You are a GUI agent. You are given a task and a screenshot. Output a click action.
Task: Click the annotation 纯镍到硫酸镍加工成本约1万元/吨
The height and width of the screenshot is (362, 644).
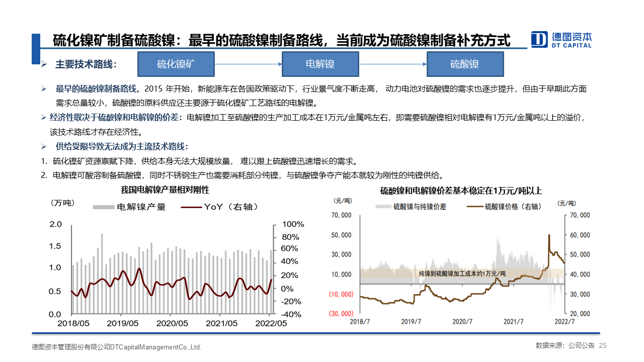point(462,274)
